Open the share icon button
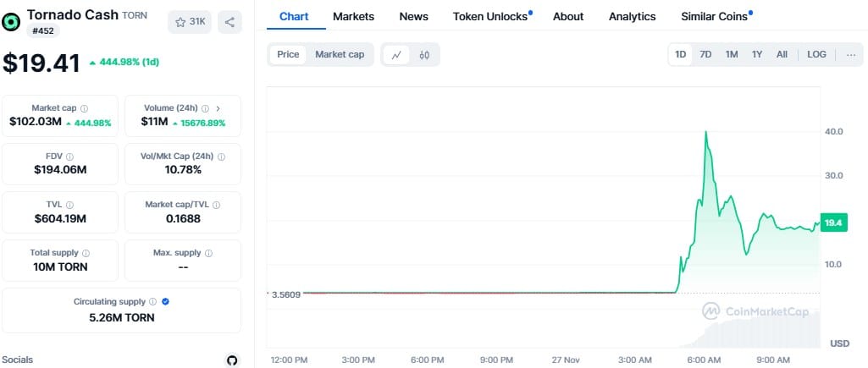The image size is (868, 368). tap(229, 22)
